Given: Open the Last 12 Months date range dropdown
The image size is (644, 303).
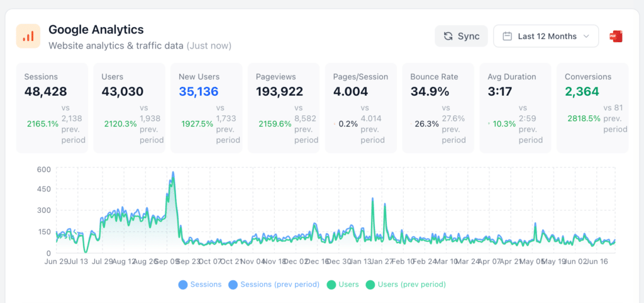Looking at the screenshot, I should (x=546, y=36).
